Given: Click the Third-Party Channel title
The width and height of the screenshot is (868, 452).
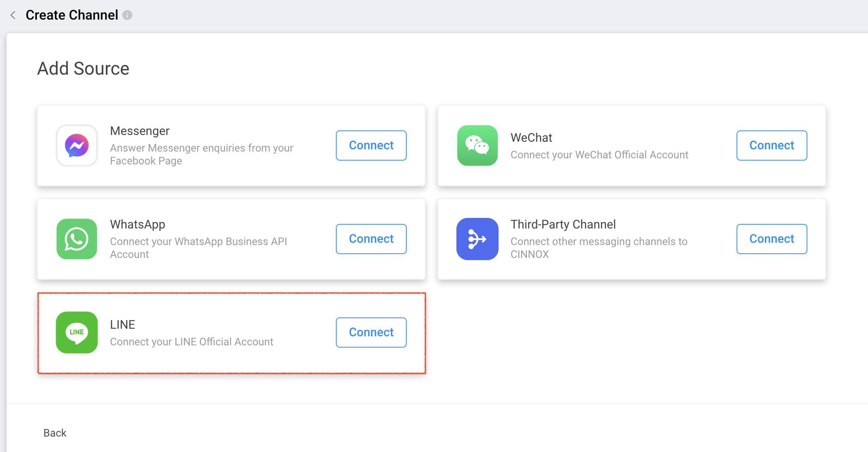Looking at the screenshot, I should [x=563, y=224].
